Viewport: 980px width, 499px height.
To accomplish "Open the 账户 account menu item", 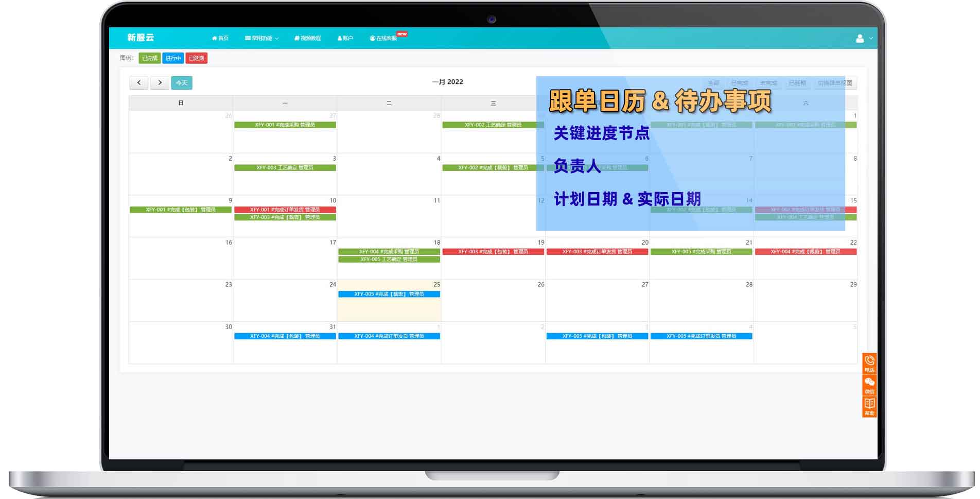I will [x=345, y=38].
